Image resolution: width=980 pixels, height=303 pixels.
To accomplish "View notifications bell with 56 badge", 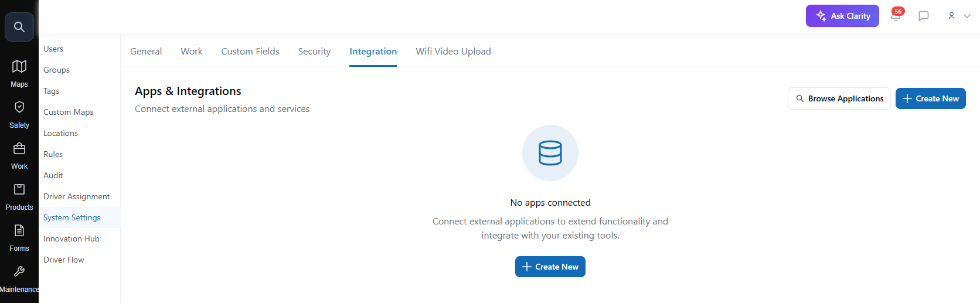I will coord(896,15).
